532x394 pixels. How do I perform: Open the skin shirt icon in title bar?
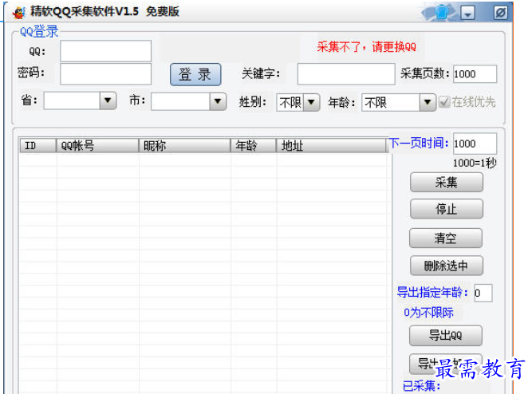pos(441,13)
